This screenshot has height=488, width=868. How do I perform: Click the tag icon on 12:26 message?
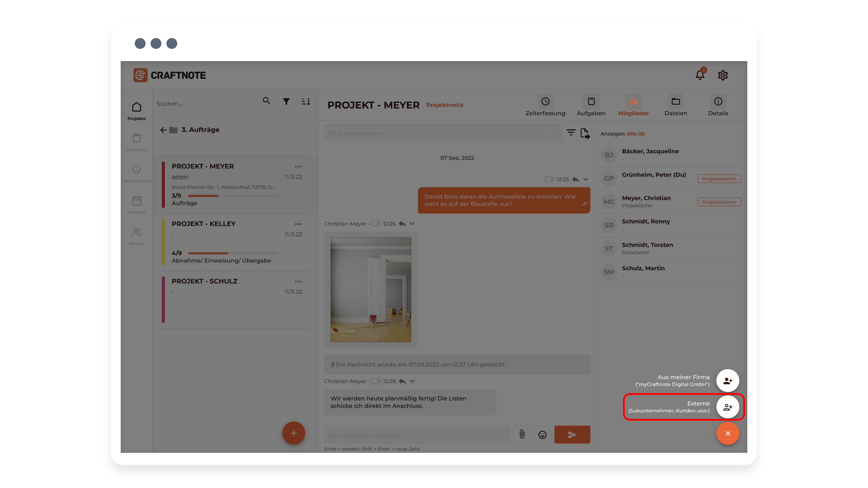click(x=376, y=224)
